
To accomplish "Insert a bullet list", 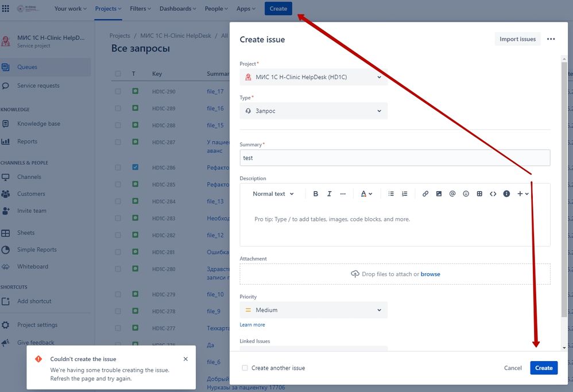I will [391, 193].
